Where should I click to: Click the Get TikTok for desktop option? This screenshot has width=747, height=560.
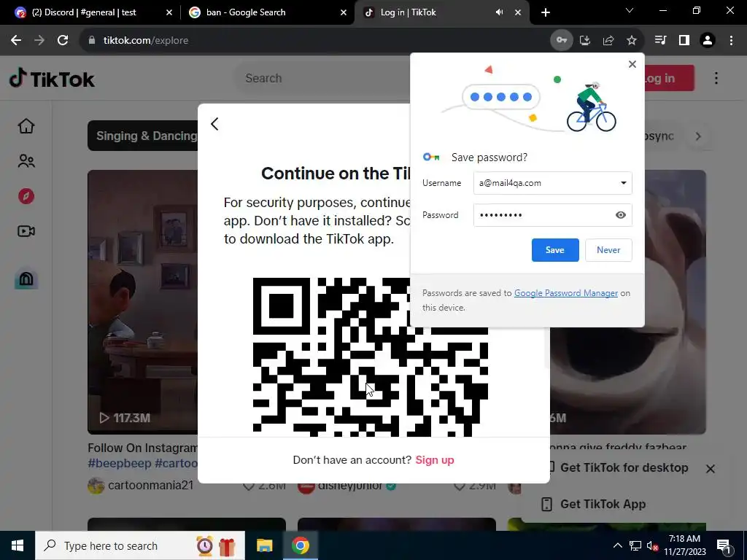click(x=624, y=467)
